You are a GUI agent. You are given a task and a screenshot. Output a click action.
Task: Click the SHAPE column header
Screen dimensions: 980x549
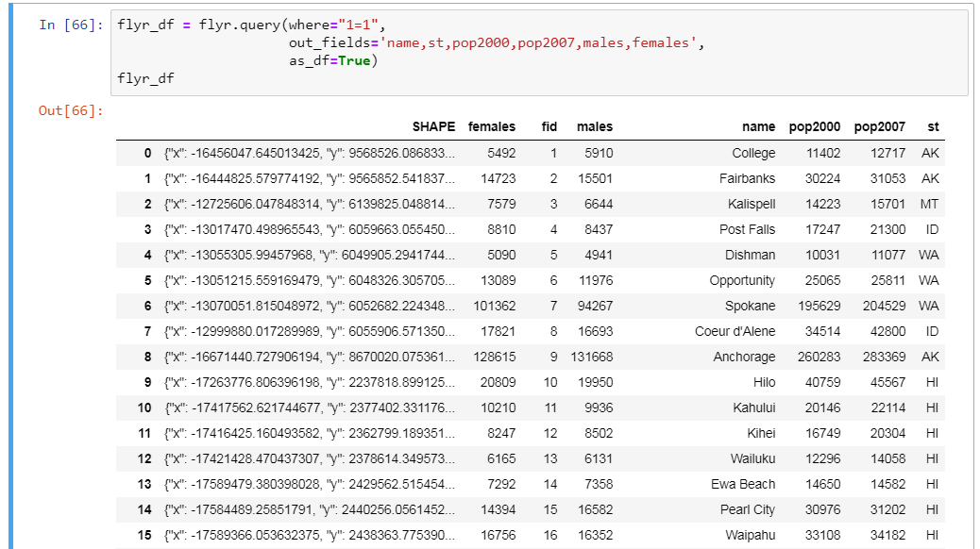tap(433, 126)
